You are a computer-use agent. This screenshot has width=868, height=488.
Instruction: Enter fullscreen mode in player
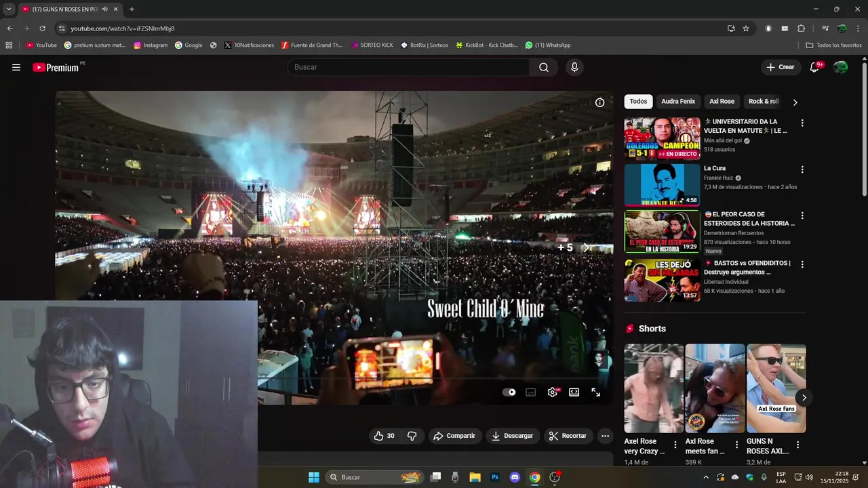pyautogui.click(x=595, y=392)
